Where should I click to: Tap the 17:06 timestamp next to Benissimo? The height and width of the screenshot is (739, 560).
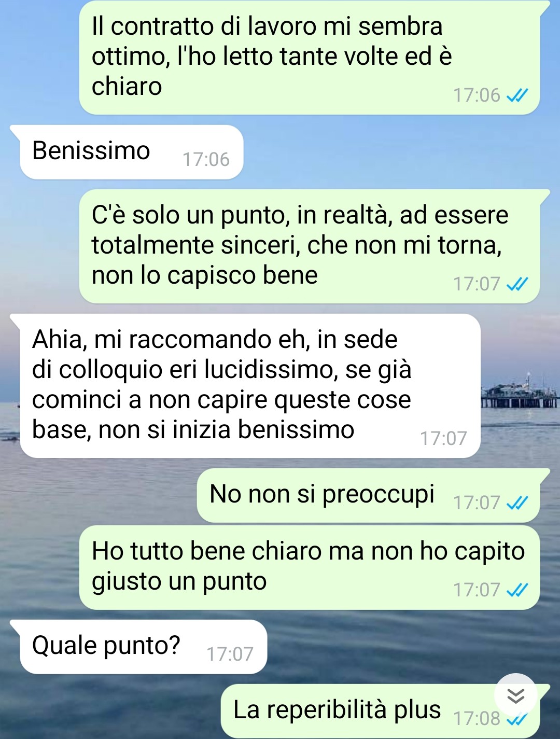(x=206, y=160)
